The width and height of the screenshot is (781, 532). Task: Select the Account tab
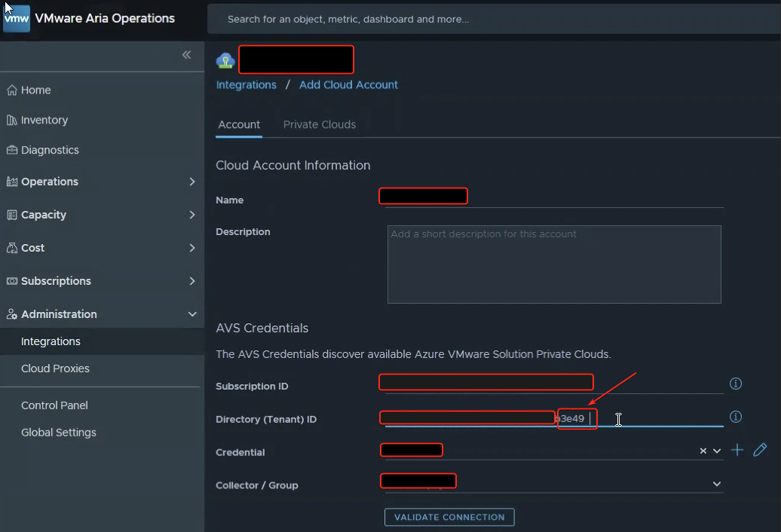(239, 124)
